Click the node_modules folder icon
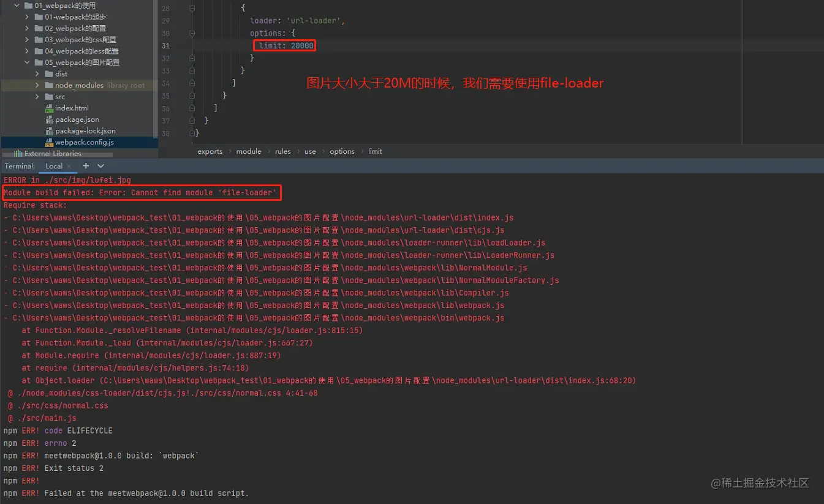 [49, 85]
